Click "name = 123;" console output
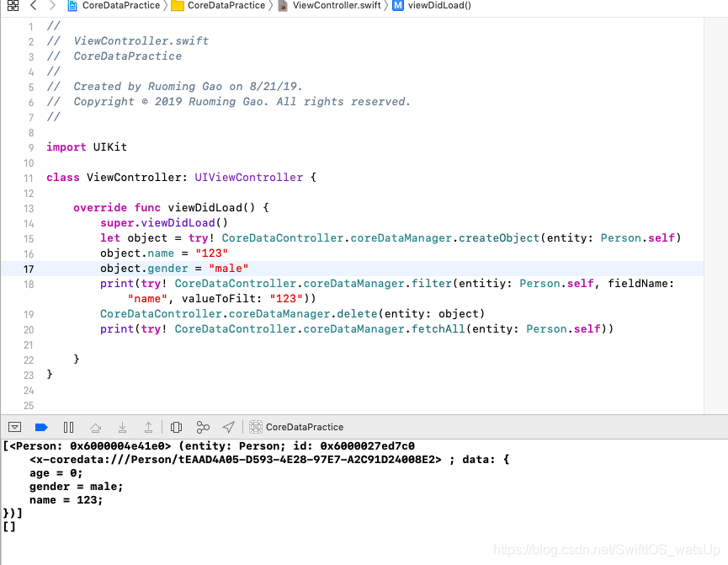Viewport: 728px width, 565px height. coord(66,500)
